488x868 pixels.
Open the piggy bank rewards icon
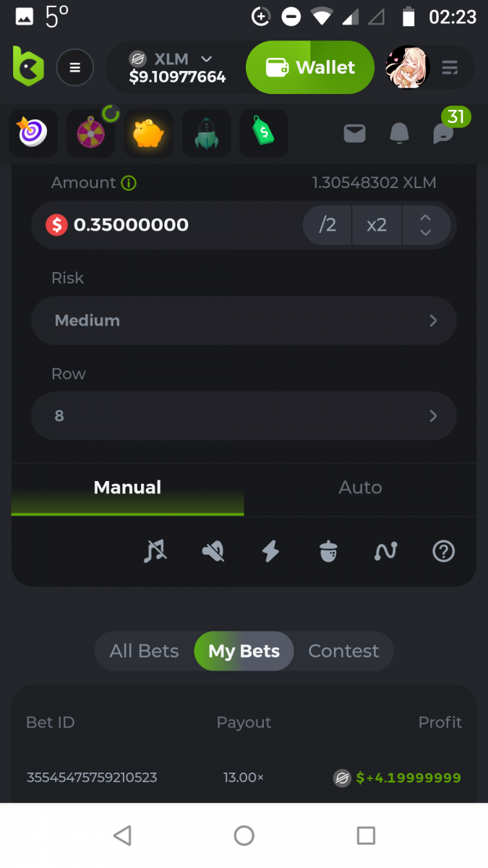pos(148,133)
